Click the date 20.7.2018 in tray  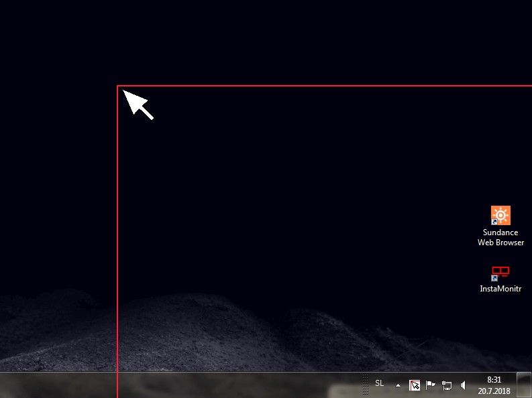(494, 390)
